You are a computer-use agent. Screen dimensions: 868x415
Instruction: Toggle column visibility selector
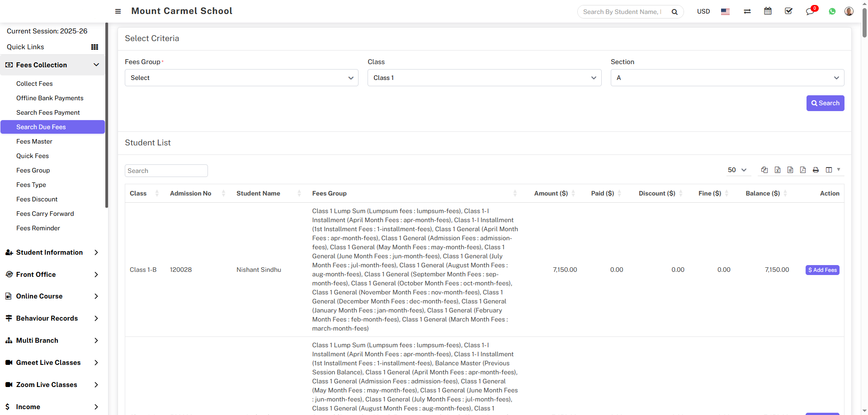[832, 170]
